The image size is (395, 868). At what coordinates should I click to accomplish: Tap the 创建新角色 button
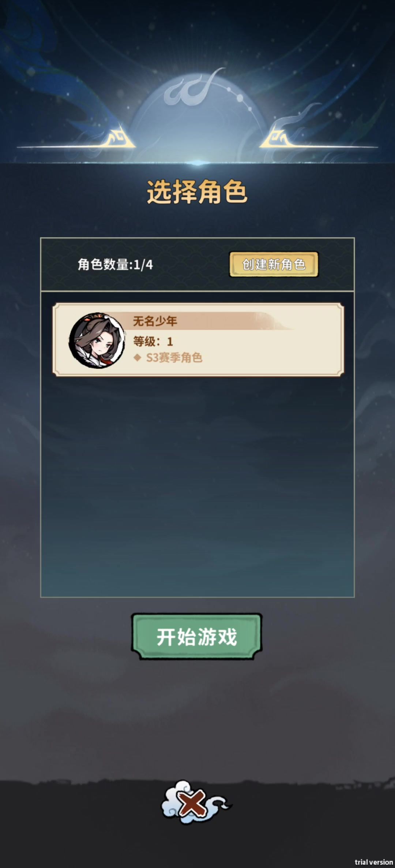pos(274,264)
